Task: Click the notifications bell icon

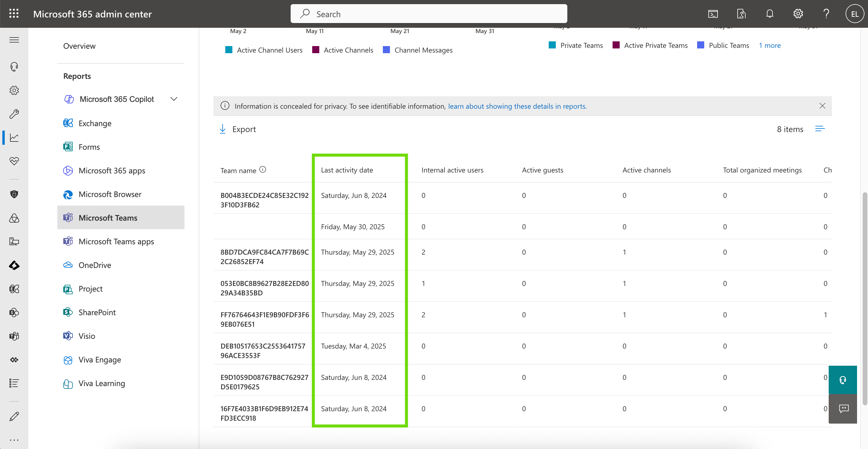Action: point(770,14)
